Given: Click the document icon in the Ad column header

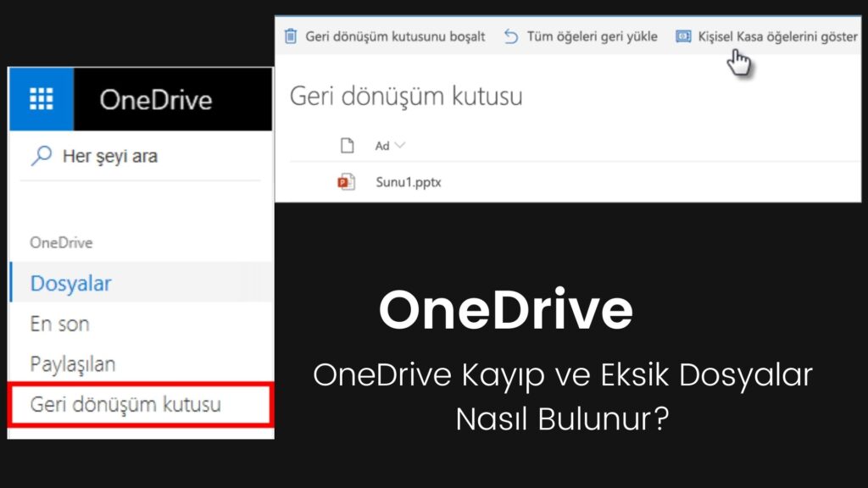Looking at the screenshot, I should [x=347, y=145].
